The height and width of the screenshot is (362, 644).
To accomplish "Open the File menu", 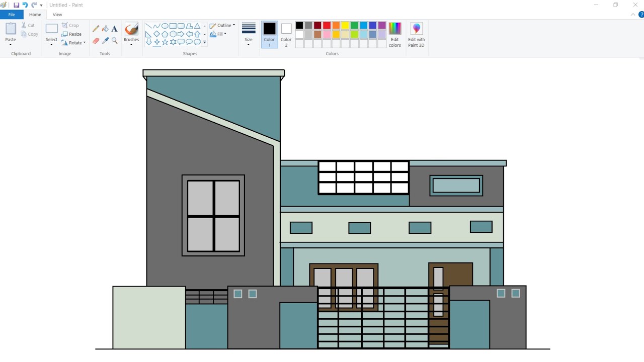I will tap(12, 15).
